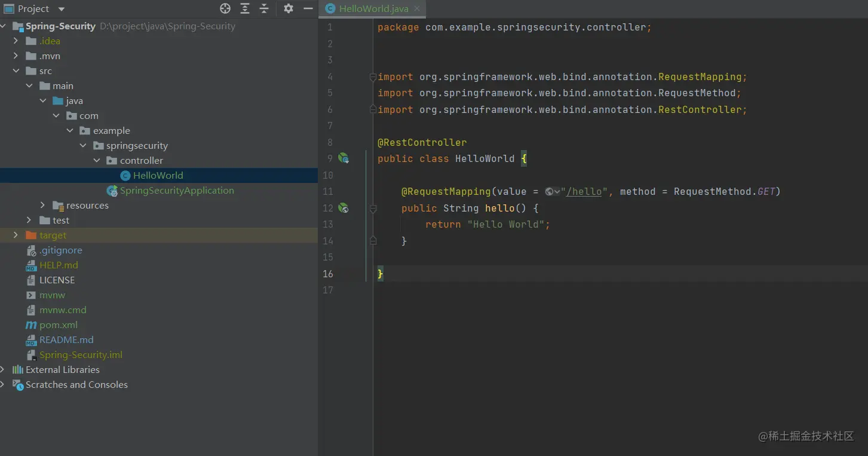This screenshot has height=456, width=868.
Task: Fold the imports block at line 4
Action: pyautogui.click(x=373, y=77)
